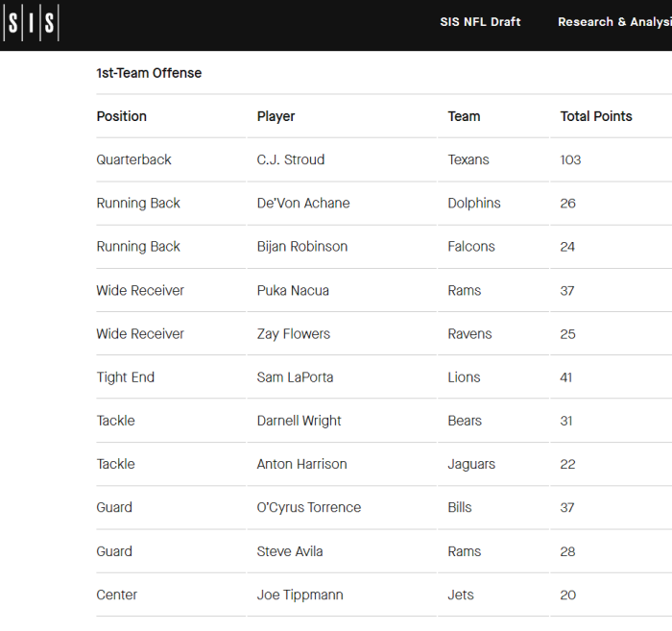Click on Puka Nacua's name
Image resolution: width=672 pixels, height=631 pixels.
[293, 290]
